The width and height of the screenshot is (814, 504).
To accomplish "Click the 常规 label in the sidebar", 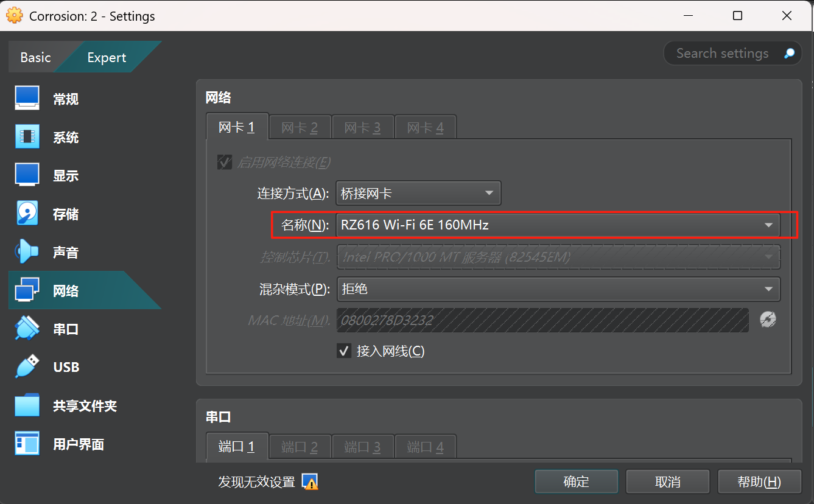I will tap(66, 99).
